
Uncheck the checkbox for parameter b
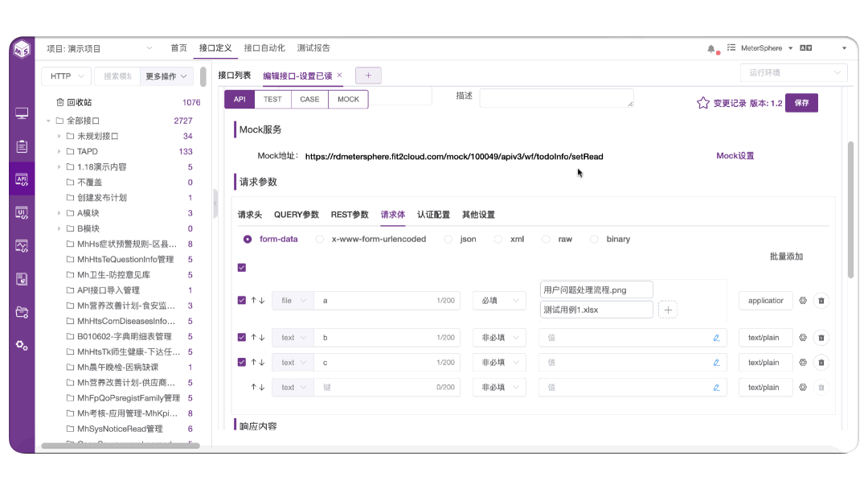tap(242, 337)
